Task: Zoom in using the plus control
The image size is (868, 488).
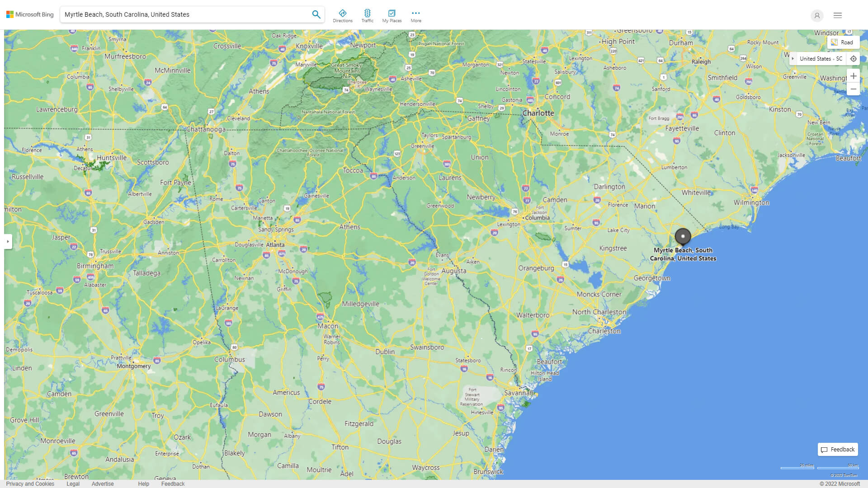Action: point(854,76)
